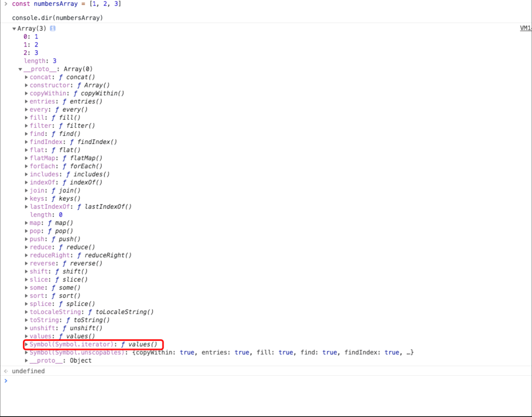Expand the reduceRight function entry
This screenshot has width=532, height=417.
pos(26,255)
